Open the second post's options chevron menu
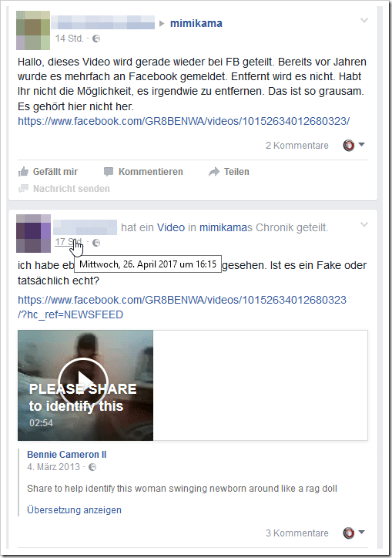Viewport: 392px width, 558px height. (364, 224)
